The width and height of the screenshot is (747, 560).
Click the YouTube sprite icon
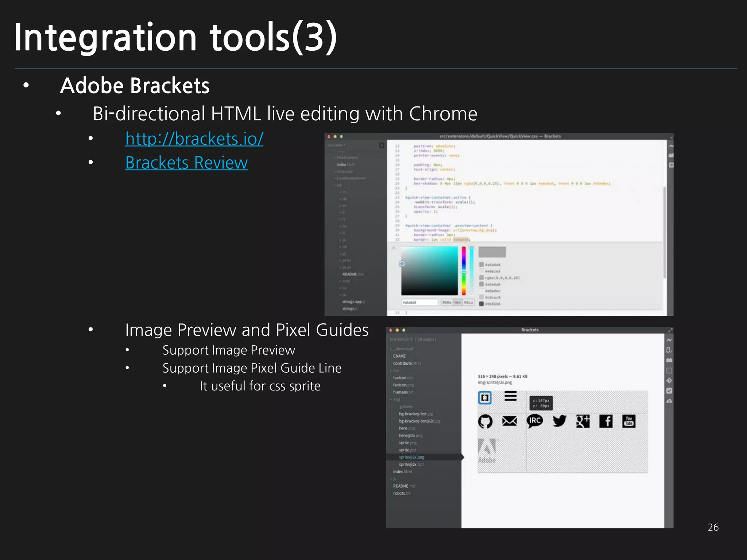coord(629,421)
